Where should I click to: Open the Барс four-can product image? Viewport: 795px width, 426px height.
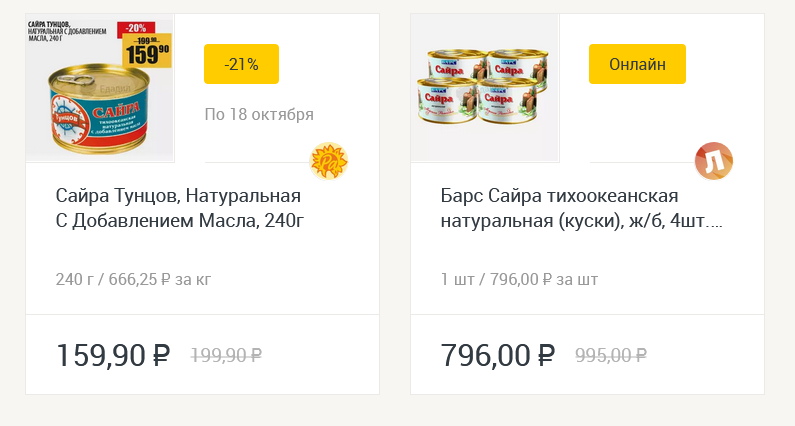[485, 88]
